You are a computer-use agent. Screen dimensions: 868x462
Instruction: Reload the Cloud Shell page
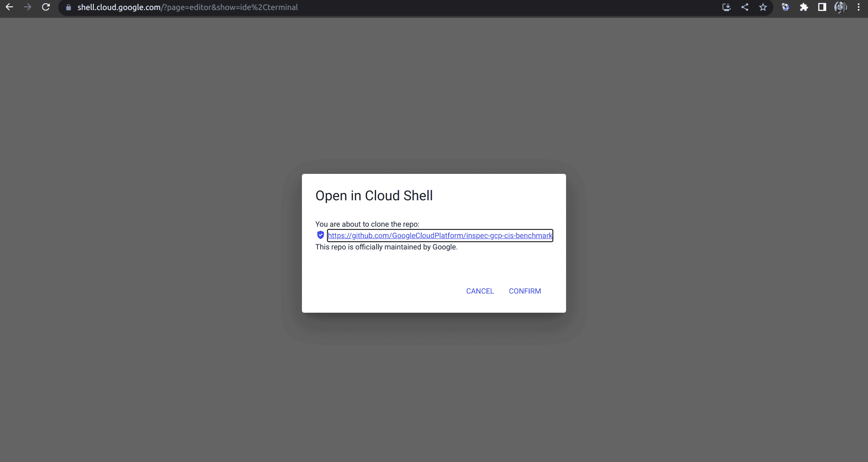pyautogui.click(x=46, y=7)
